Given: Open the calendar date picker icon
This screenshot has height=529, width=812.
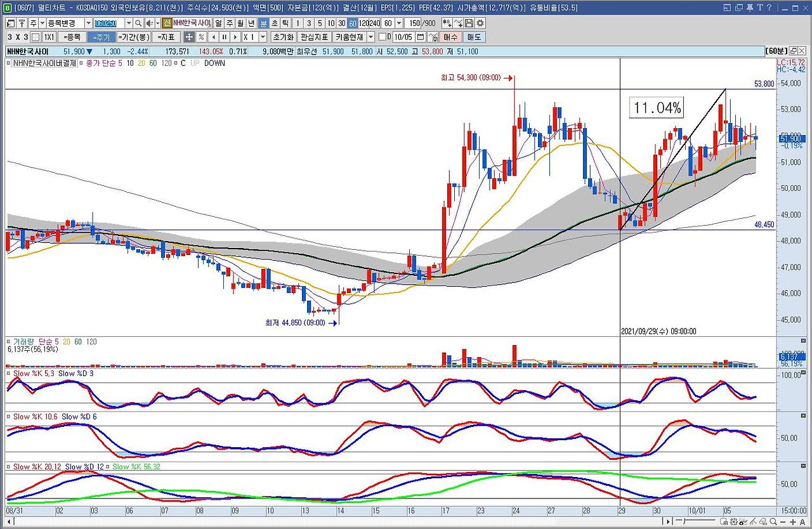Looking at the screenshot, I should (421, 37).
